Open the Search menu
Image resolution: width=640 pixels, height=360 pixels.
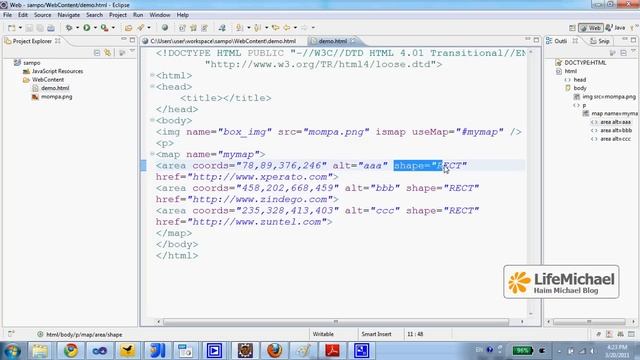click(x=94, y=15)
